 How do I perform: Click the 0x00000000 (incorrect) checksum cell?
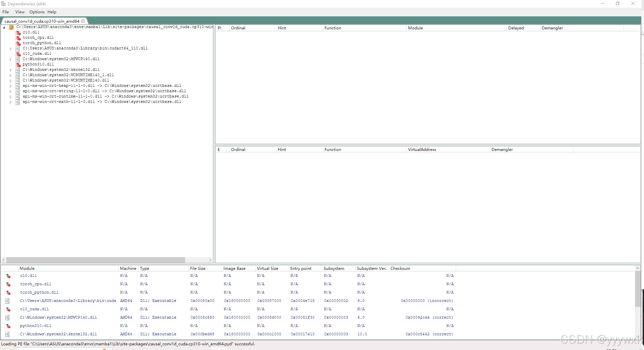pyautogui.click(x=427, y=301)
